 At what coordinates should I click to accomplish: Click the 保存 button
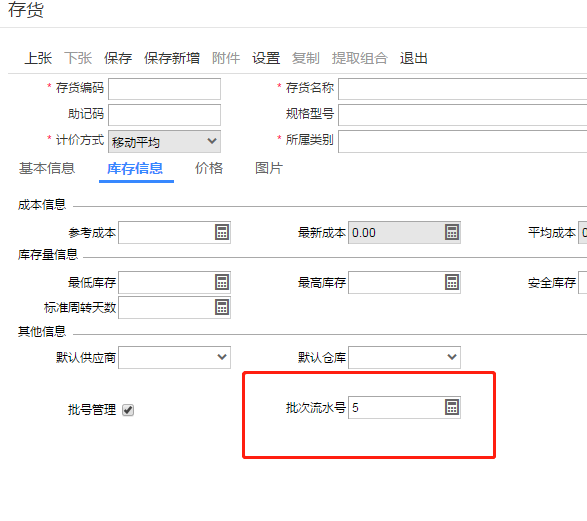click(x=118, y=58)
